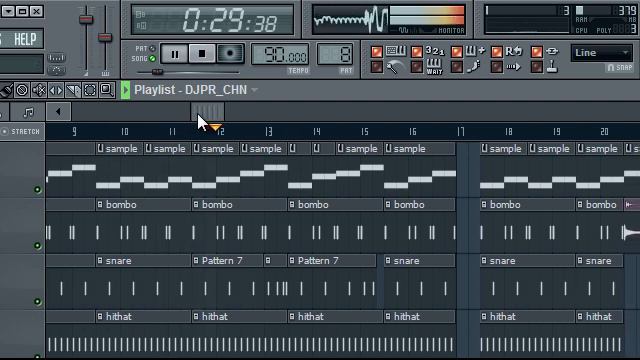The height and width of the screenshot is (360, 640).
Task: Open the Line snap dropdown
Action: point(602,53)
